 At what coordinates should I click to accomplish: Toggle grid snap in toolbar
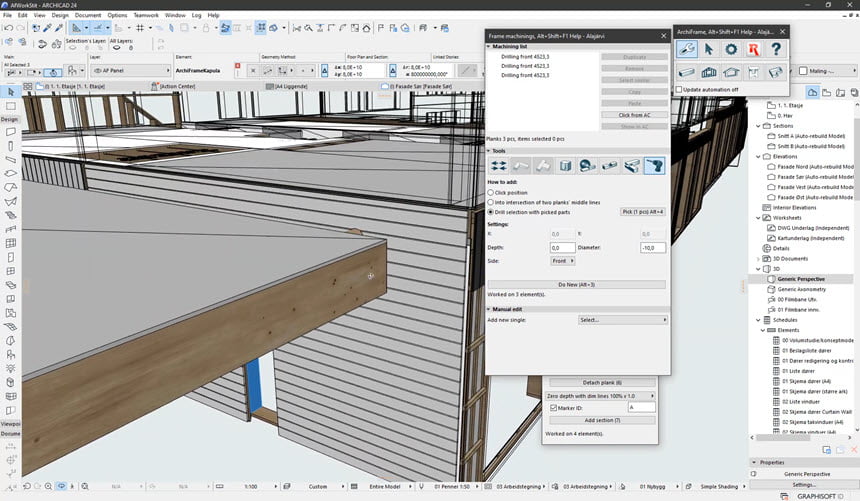140,28
